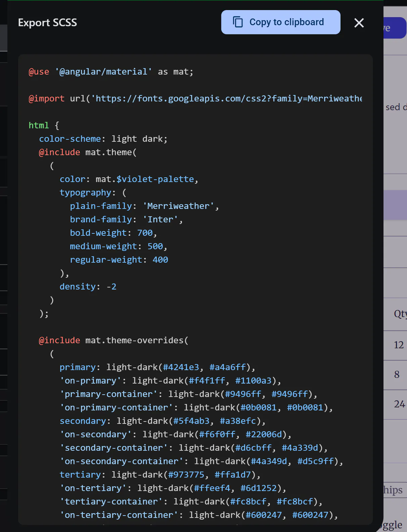407x532 pixels.
Task: Click the mat.$violet-palette color line
Action: click(129, 179)
